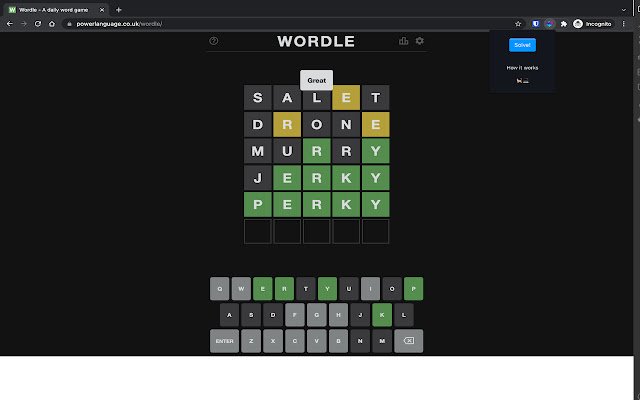The height and width of the screenshot is (400, 640).
Task: Click the yellow E tile in SALET row
Action: (x=346, y=98)
